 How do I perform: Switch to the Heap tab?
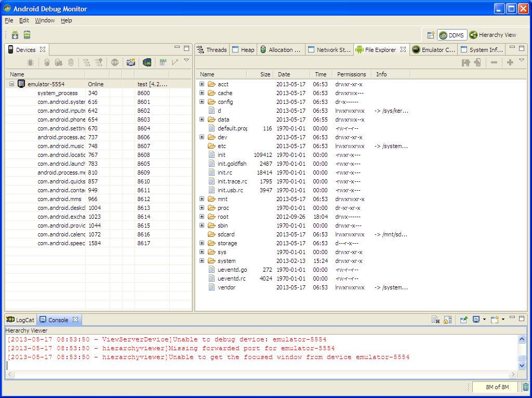[243, 49]
